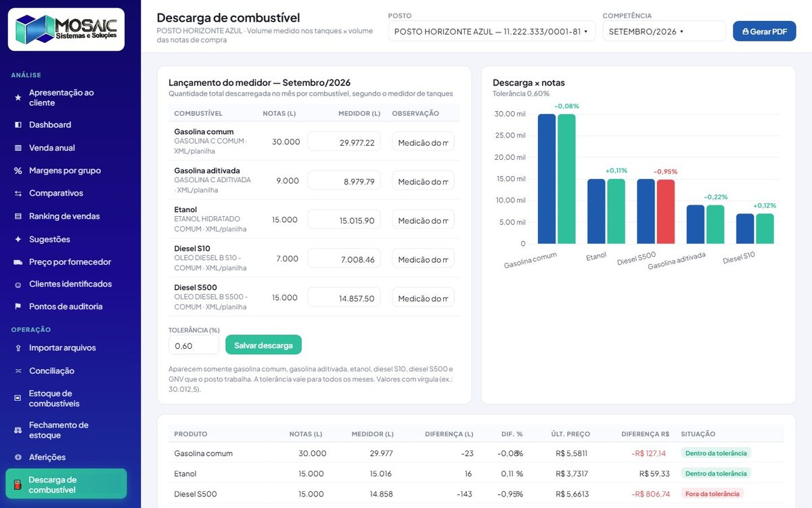Click Gasolina aditivada medidor input 8.979.79
The height and width of the screenshot is (508, 812).
(x=344, y=181)
